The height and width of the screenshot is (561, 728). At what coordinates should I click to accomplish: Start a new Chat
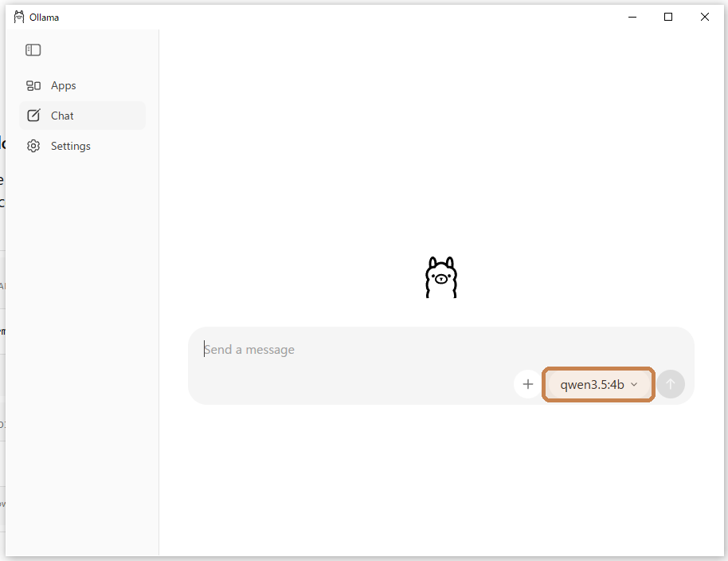[x=82, y=116]
